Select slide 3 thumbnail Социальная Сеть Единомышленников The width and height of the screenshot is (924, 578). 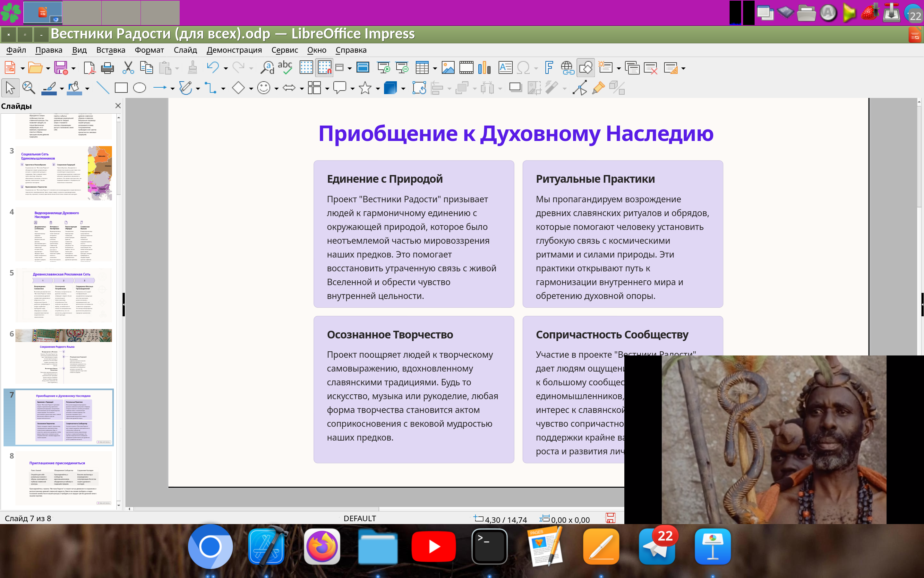[64, 173]
